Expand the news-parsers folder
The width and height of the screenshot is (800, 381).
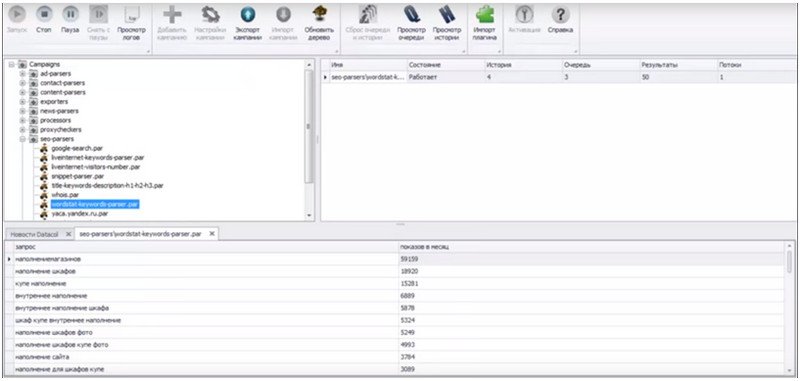(x=22, y=111)
